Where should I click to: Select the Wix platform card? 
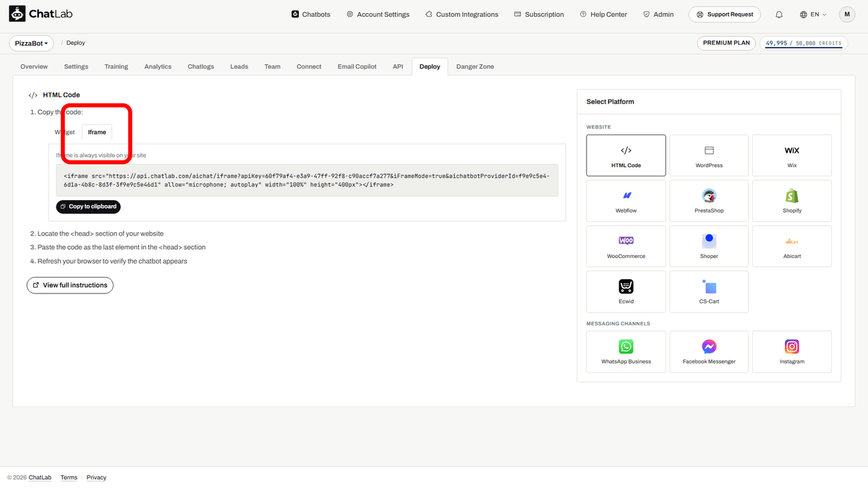(x=792, y=155)
